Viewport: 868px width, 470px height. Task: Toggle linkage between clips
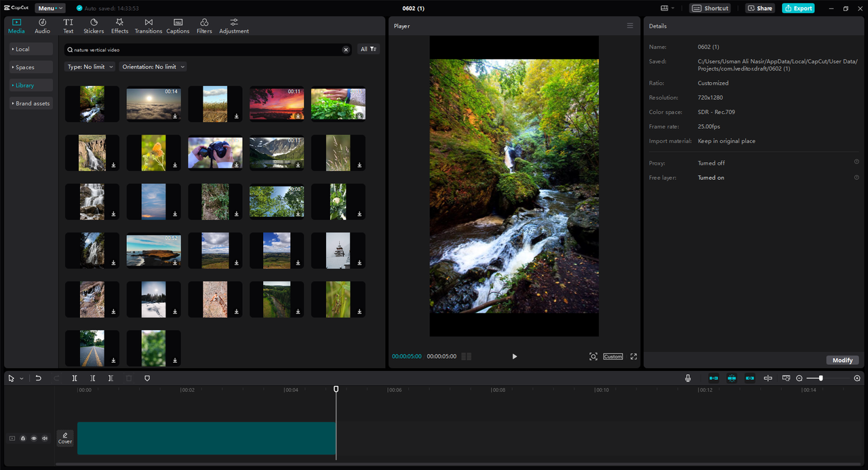pyautogui.click(x=749, y=378)
